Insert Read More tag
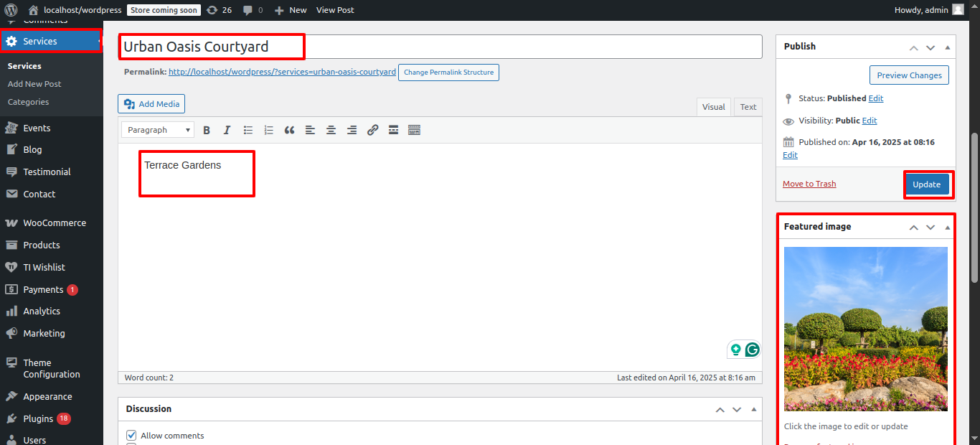Screen dimensions: 980x445 point(393,130)
